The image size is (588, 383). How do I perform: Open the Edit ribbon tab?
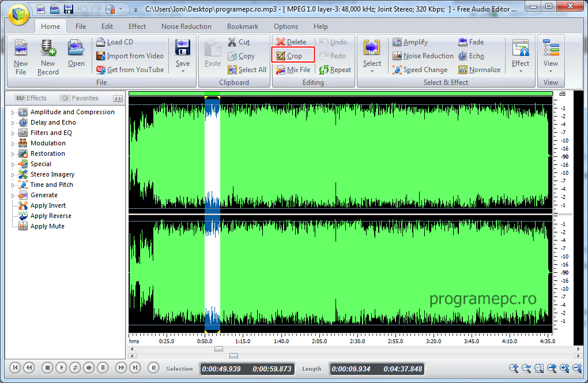coord(107,27)
